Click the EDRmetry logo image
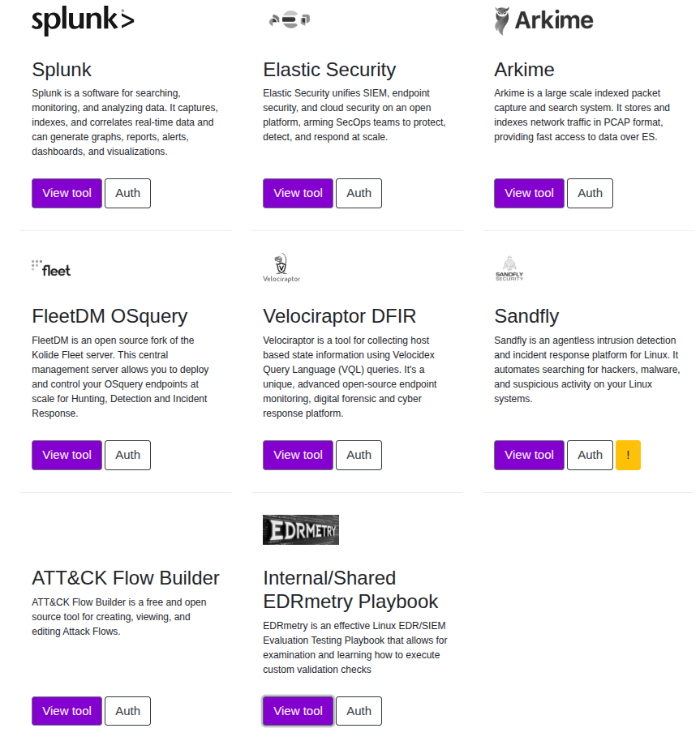Screen dimensions: 700x741 (x=301, y=529)
